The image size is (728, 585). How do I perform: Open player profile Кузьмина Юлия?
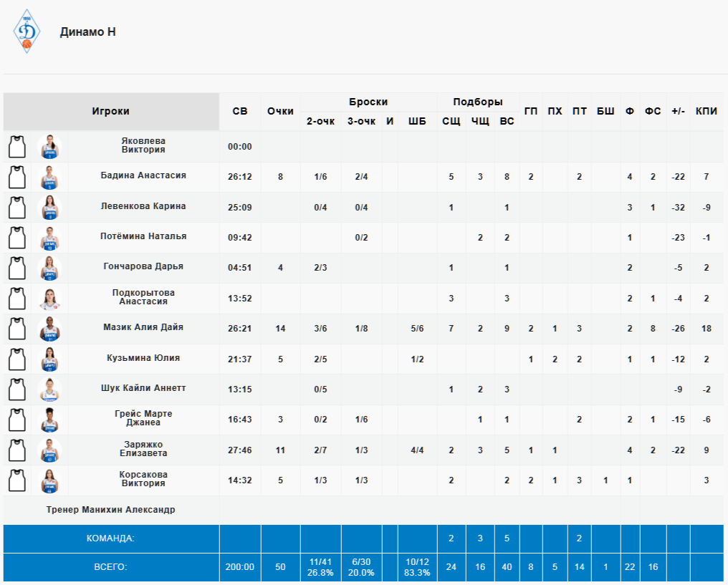[x=143, y=358]
